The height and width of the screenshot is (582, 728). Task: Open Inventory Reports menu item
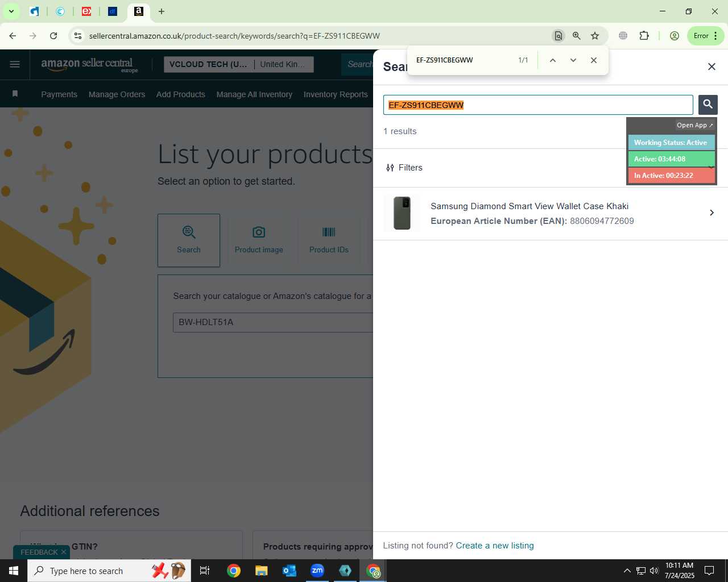(336, 94)
